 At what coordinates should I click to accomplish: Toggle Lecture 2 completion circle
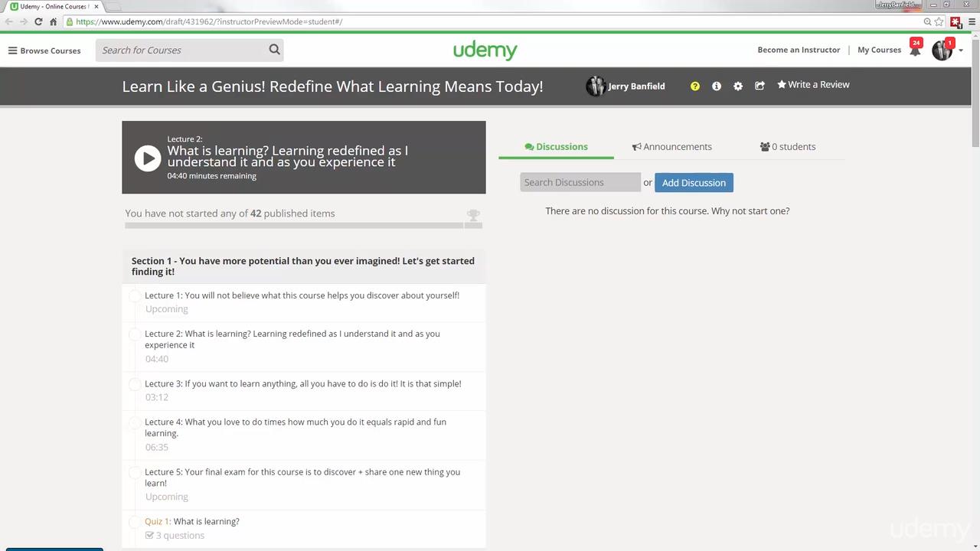point(135,334)
